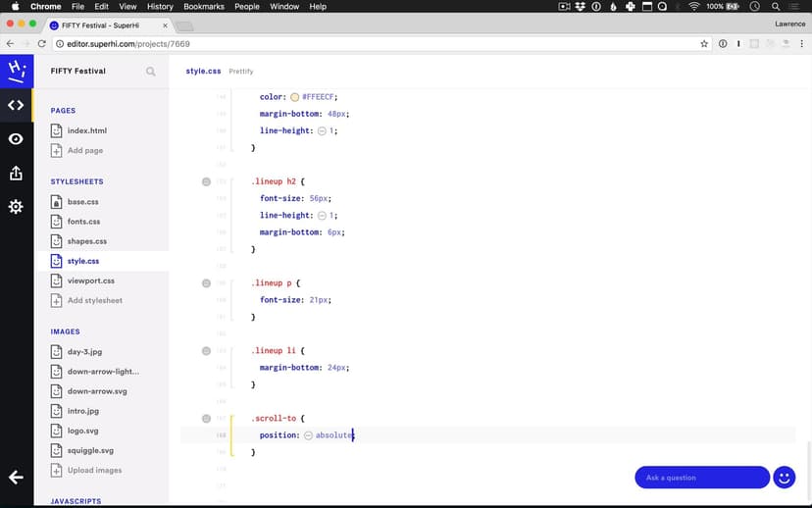
Task: Open the preview eye icon in sidebar
Action: 16,139
